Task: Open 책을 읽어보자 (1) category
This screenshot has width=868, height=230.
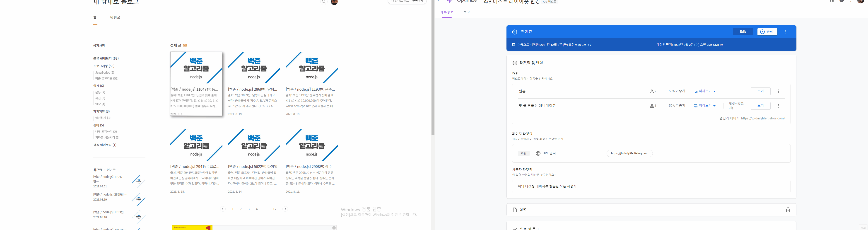Action: click(105, 145)
